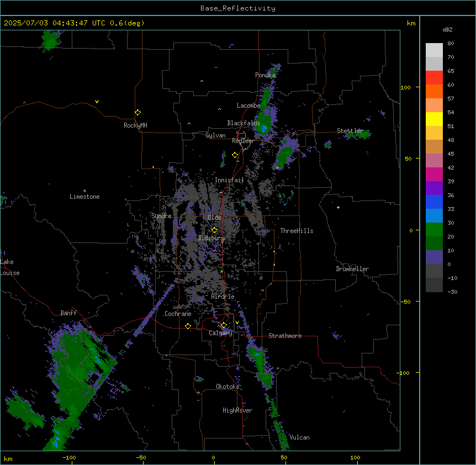Click the dBZ legend heading
This screenshot has height=465, width=476.
[x=447, y=30]
